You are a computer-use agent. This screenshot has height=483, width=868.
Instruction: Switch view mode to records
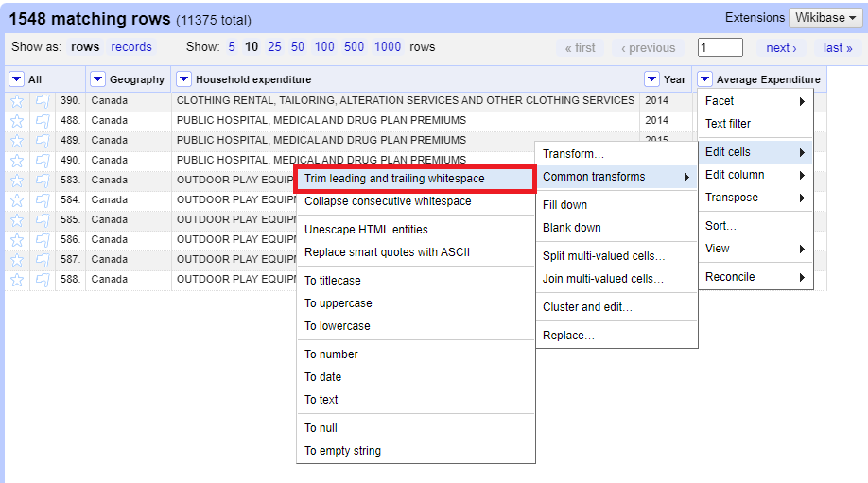pyautogui.click(x=130, y=47)
